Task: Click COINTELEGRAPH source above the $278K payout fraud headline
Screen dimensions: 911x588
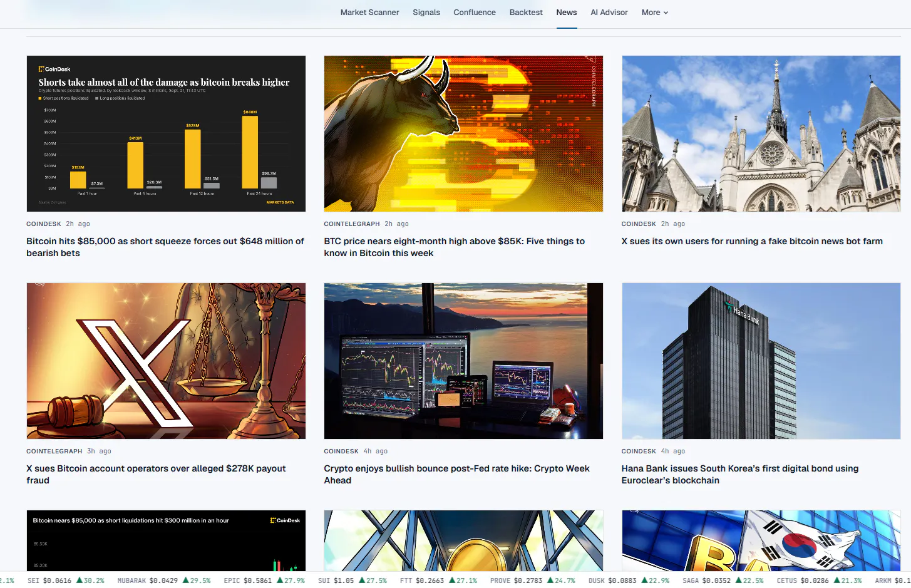Action: point(54,451)
